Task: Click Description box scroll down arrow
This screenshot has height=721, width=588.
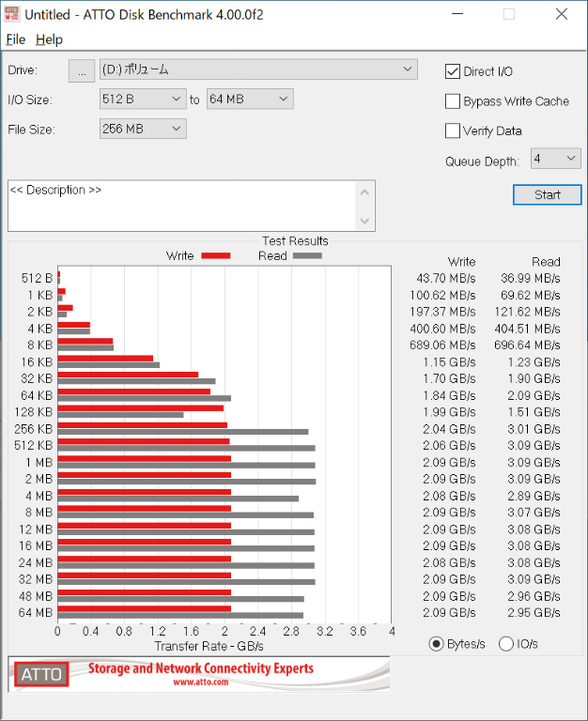Action: [x=364, y=221]
